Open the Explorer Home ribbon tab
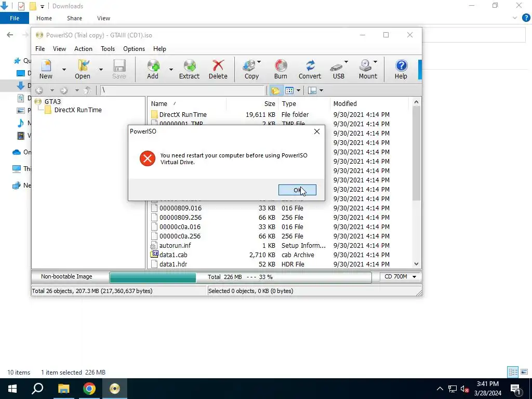This screenshot has width=532, height=399. point(44,18)
